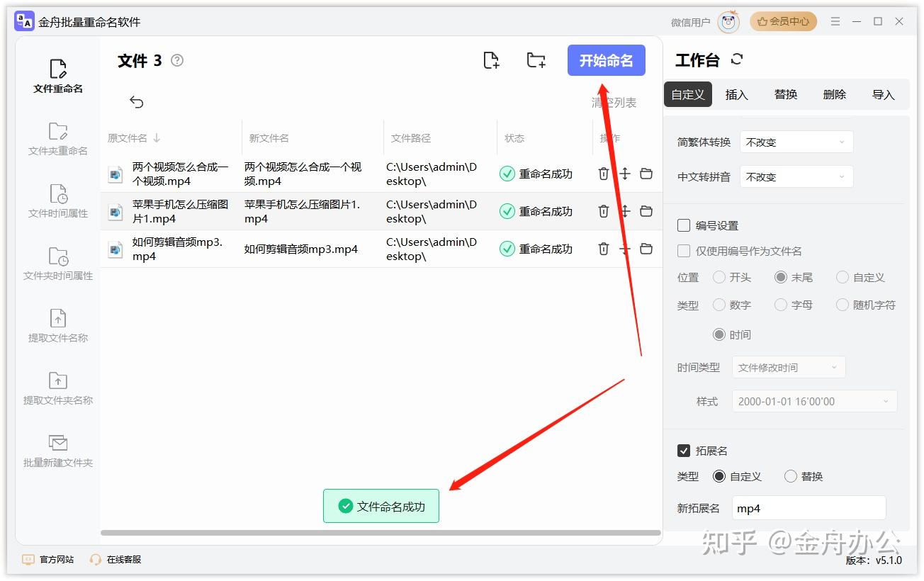Open the 会员中心 button
The image size is (924, 581).
click(783, 21)
